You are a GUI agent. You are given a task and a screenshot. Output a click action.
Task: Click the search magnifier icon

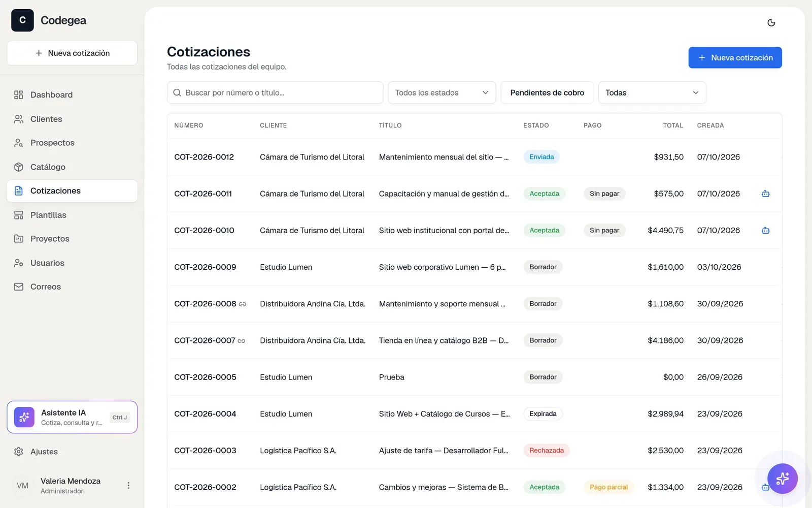tap(177, 92)
